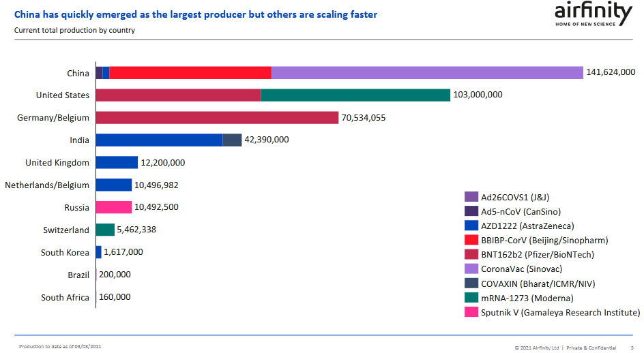Click the value 70,534,055
Screen dimensions: 644x353
[364, 118]
